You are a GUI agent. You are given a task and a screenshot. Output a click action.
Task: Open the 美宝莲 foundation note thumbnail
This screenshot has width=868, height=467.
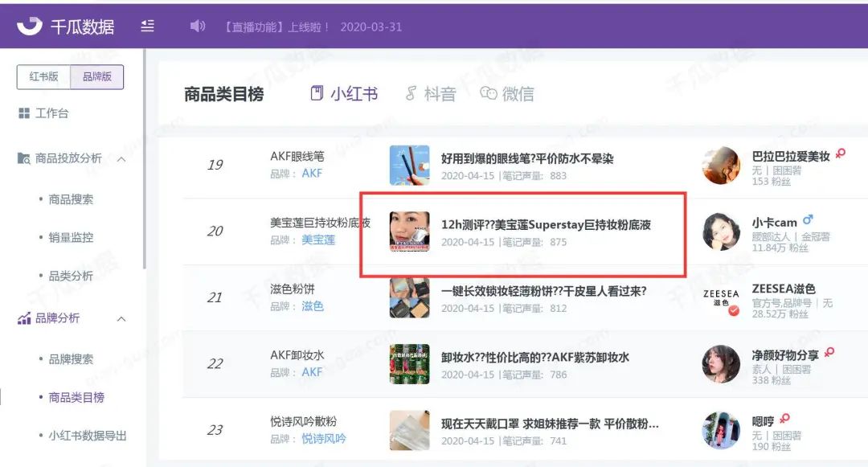pos(410,231)
